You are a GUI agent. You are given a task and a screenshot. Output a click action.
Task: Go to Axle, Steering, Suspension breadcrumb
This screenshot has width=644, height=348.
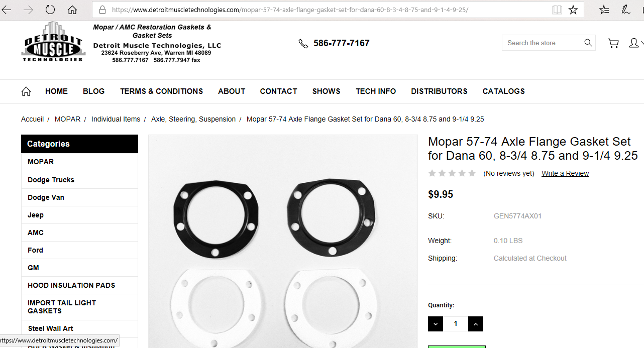point(193,119)
